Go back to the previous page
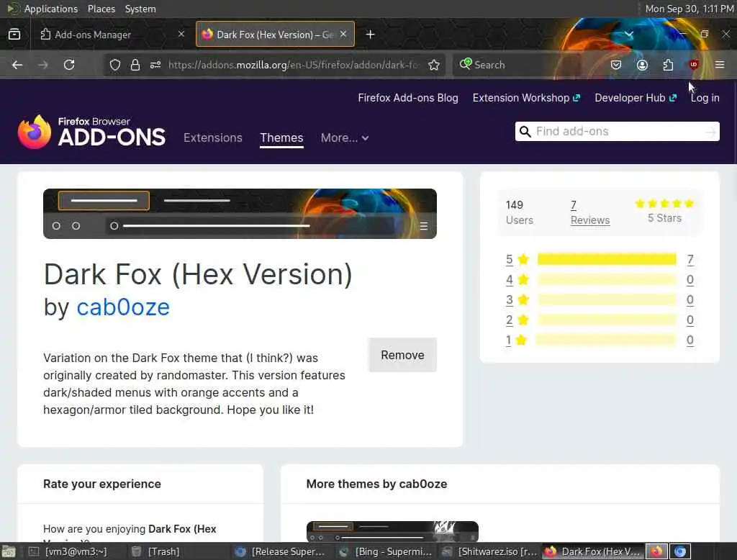Viewport: 737px width, 560px height. [17, 65]
